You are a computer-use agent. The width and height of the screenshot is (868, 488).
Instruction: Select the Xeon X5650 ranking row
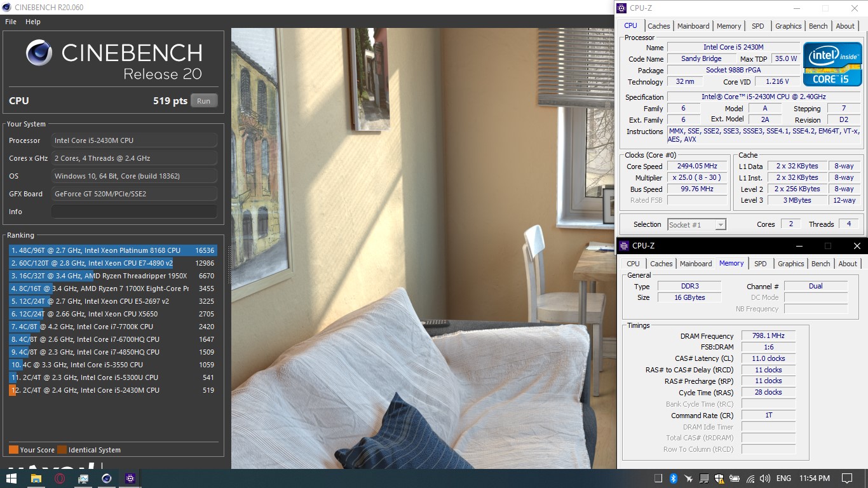tap(112, 314)
